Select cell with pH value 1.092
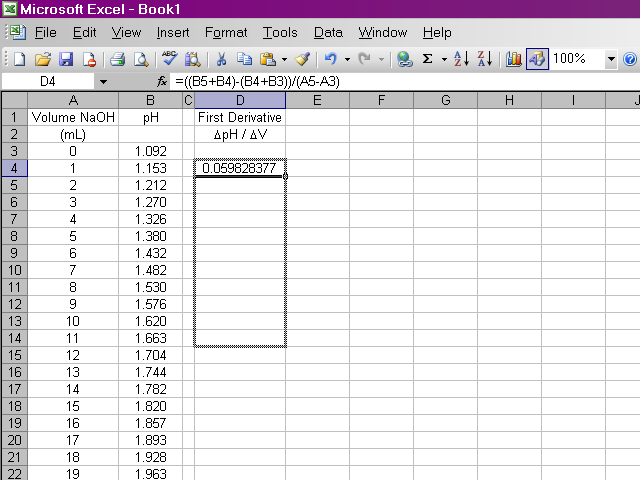Image resolution: width=640 pixels, height=480 pixels. (x=151, y=151)
